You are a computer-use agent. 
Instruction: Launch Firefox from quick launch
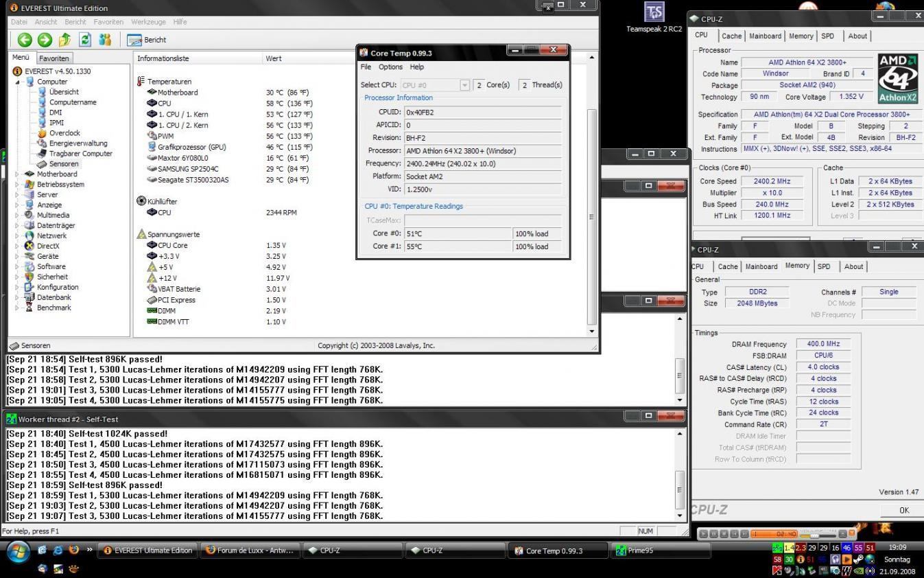pyautogui.click(x=74, y=550)
